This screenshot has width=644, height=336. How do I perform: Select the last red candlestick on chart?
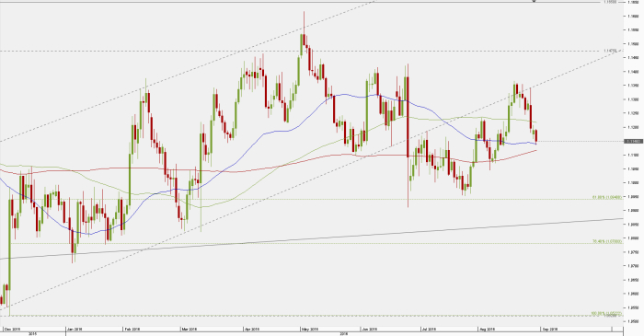pyautogui.click(x=536, y=136)
